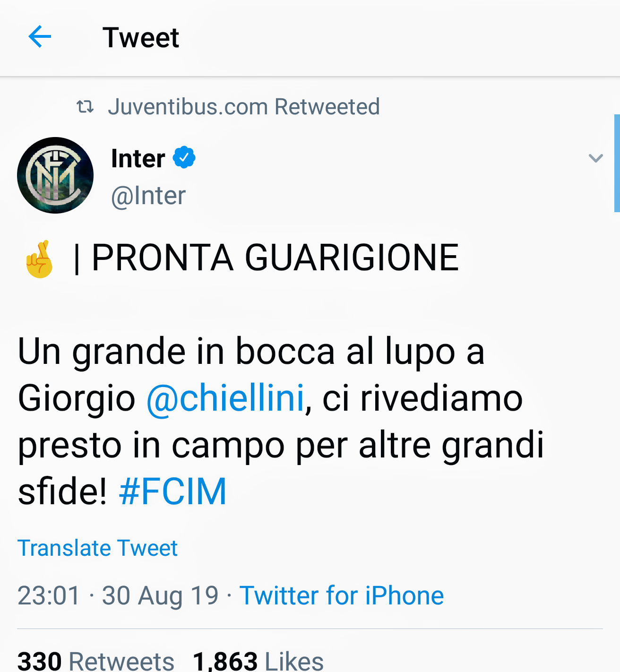Open the Twitter for iPhone source link
This screenshot has height=672, width=620.
click(x=342, y=595)
